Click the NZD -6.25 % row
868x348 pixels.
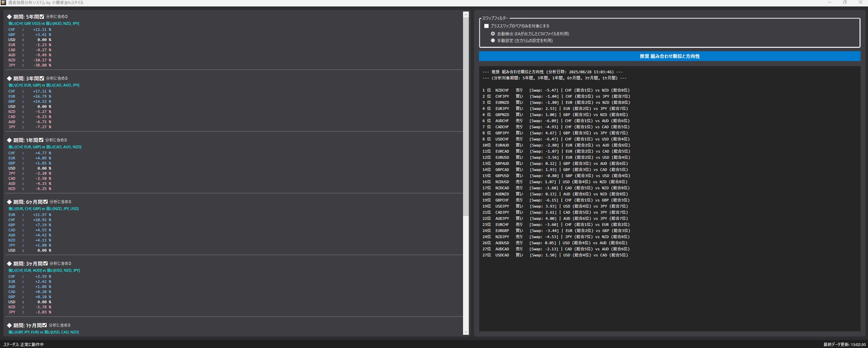(30, 189)
